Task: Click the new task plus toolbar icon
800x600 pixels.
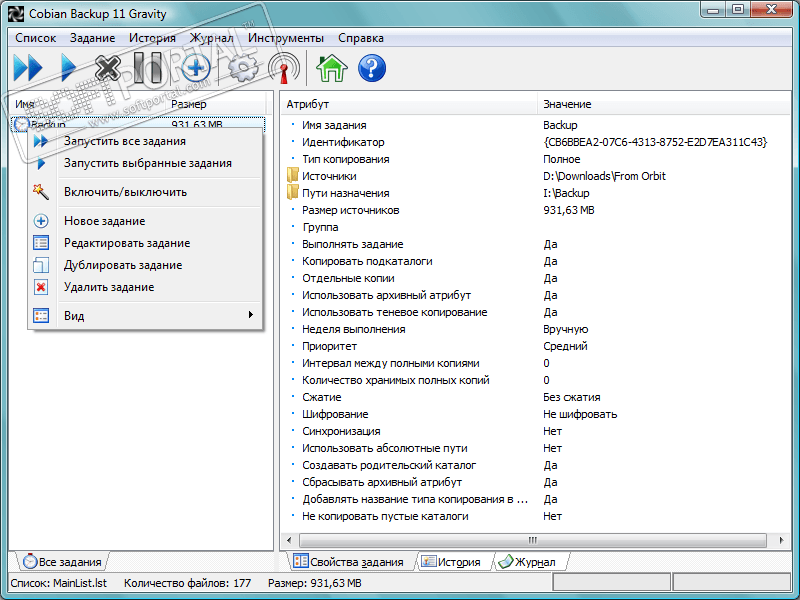Action: tap(196, 68)
